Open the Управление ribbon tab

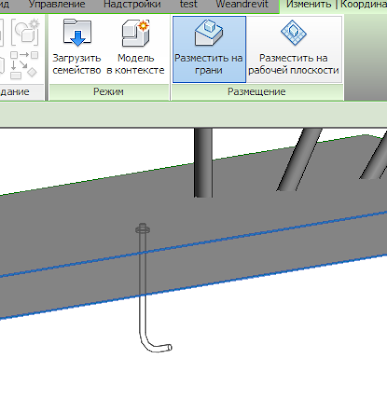pyautogui.click(x=57, y=5)
